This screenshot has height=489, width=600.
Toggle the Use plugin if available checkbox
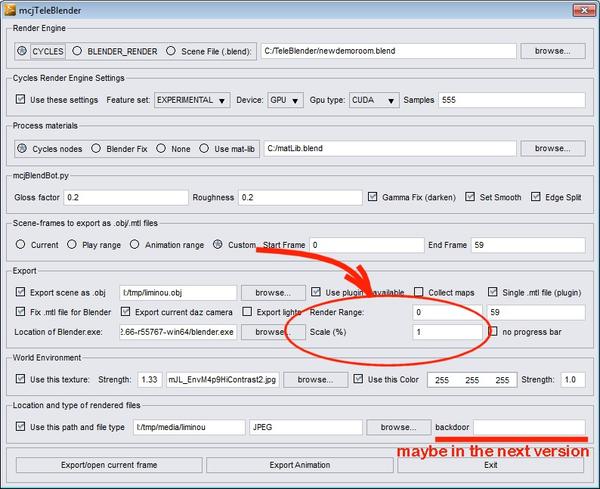(316, 292)
